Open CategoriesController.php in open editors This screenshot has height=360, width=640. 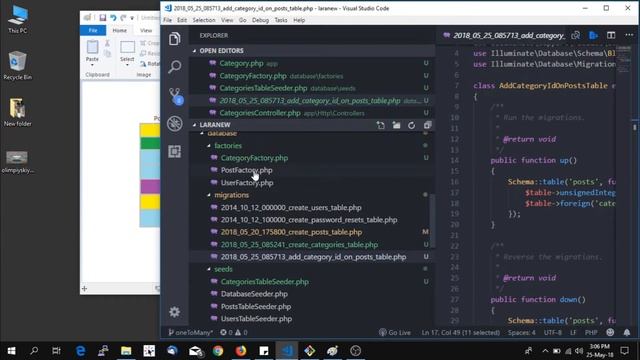tap(260, 113)
